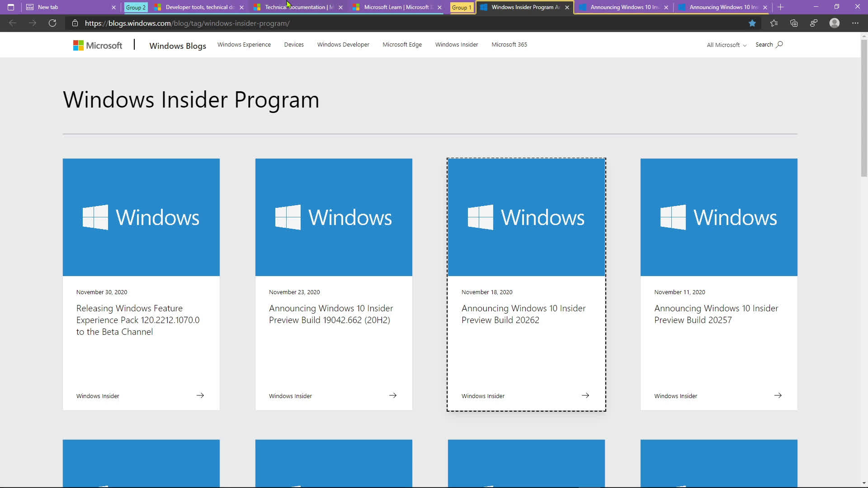Click thumbnail of Build 20257 article
The height and width of the screenshot is (488, 868).
[719, 217]
